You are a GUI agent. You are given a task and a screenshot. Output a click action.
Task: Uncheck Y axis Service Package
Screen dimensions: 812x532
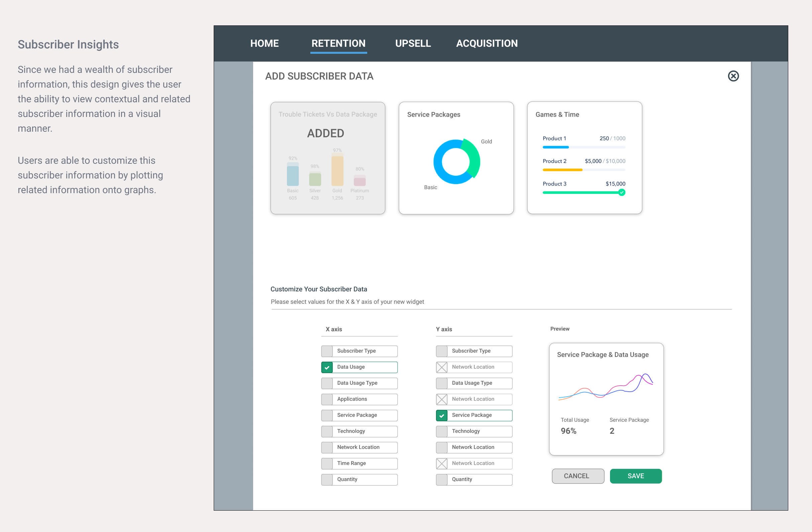pos(474,415)
